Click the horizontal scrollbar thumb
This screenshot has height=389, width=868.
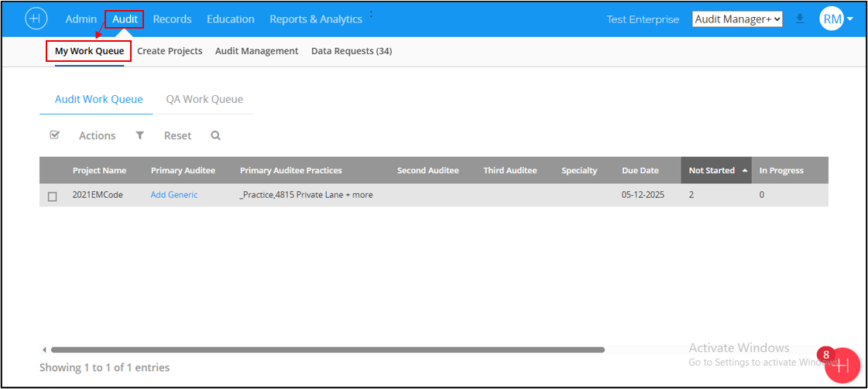tap(325, 350)
